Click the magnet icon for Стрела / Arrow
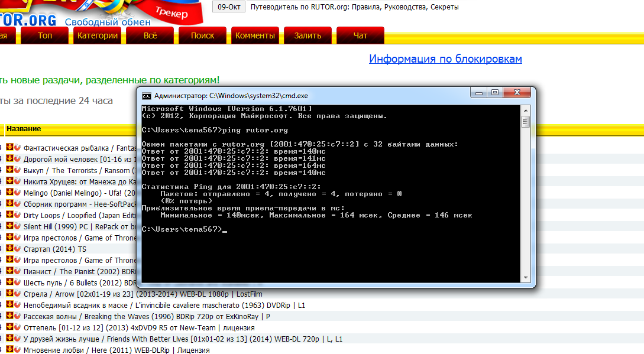The image size is (644, 354). (x=17, y=294)
